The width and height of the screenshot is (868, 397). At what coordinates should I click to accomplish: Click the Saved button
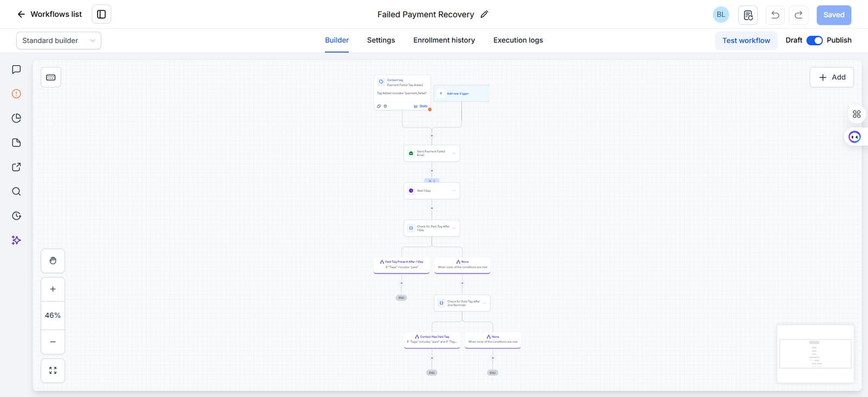[x=834, y=15]
